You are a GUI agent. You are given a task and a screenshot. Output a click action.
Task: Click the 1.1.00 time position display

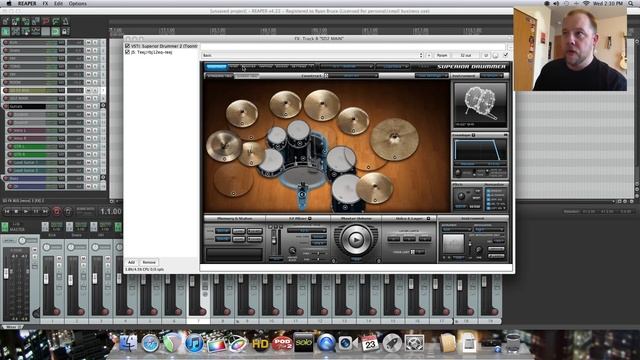pyautogui.click(x=110, y=211)
